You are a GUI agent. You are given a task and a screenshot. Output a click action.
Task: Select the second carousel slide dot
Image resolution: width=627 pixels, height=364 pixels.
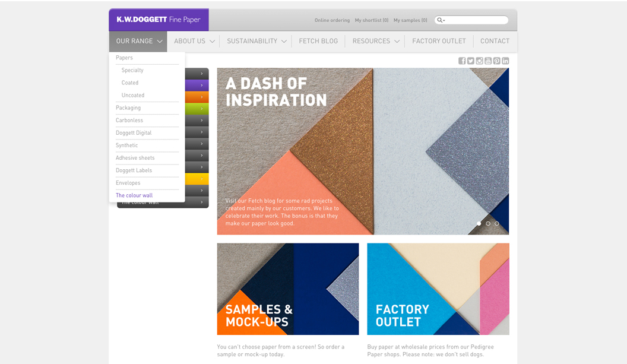[x=488, y=224]
